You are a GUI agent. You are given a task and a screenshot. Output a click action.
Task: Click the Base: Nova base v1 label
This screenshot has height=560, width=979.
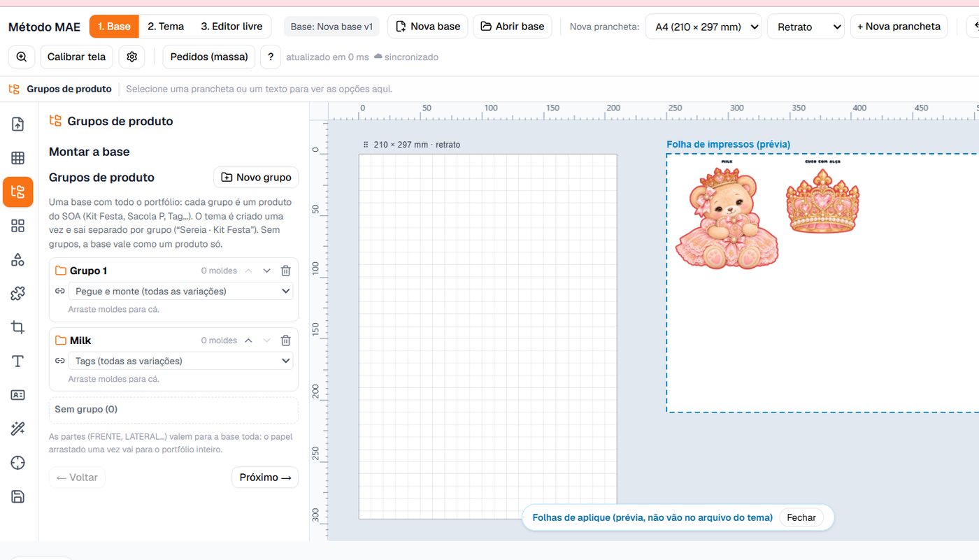tap(331, 27)
